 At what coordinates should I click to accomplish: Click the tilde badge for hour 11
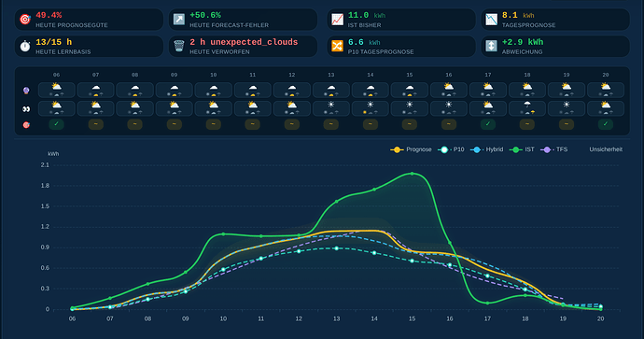[x=253, y=124]
